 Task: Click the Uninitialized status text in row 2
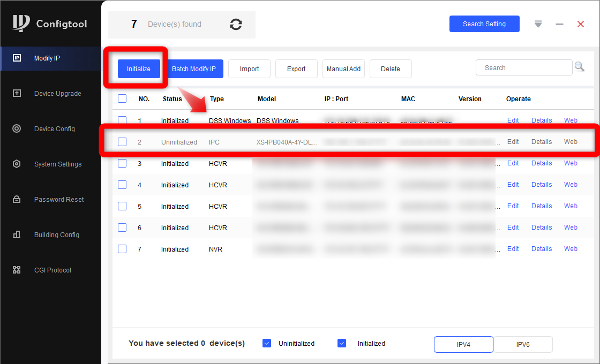click(179, 142)
